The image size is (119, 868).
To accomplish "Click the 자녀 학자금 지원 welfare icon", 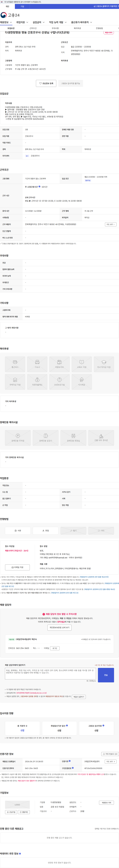I will pyautogui.click(x=104, y=364).
